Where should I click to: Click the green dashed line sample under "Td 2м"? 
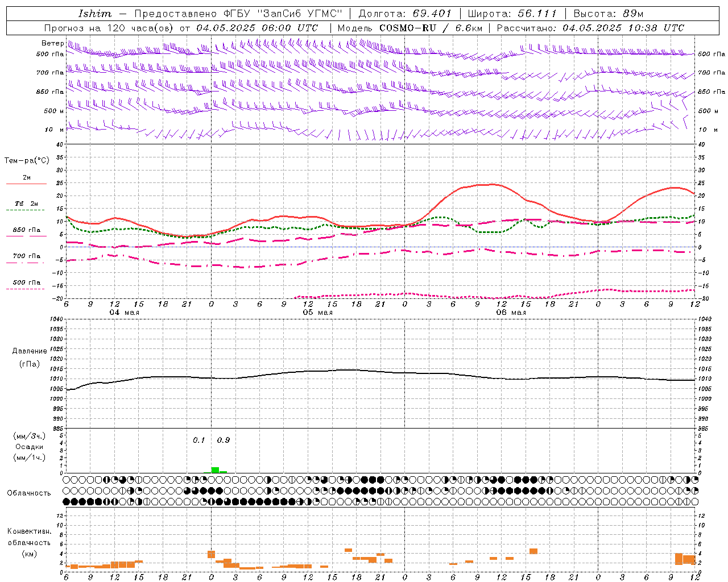pos(26,210)
